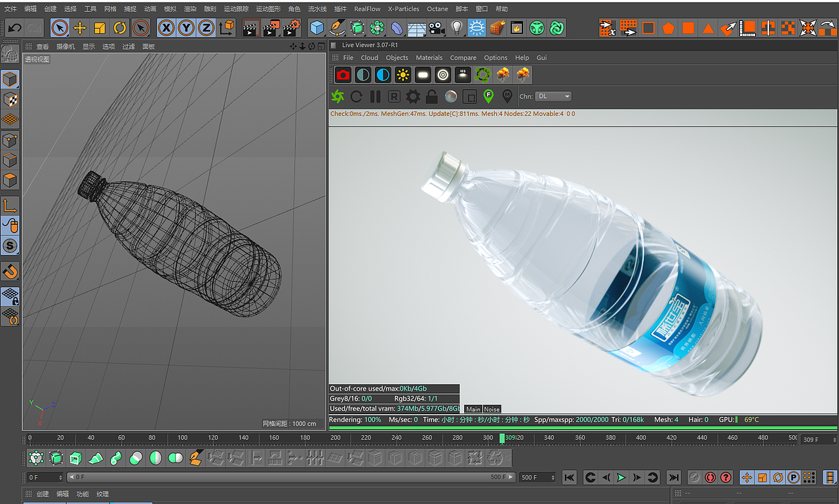Image resolution: width=839 pixels, height=504 pixels.
Task: Click the green playhead at frame 309
Action: coord(502,438)
